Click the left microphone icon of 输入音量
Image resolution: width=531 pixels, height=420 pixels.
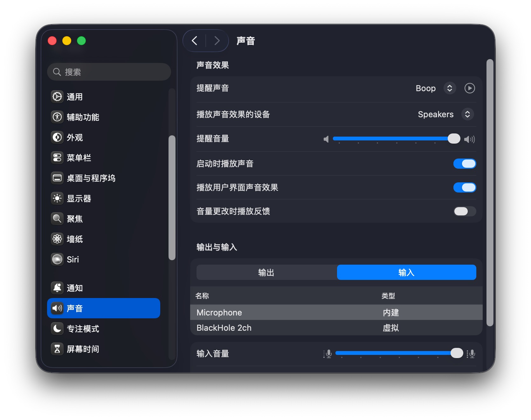coord(328,354)
